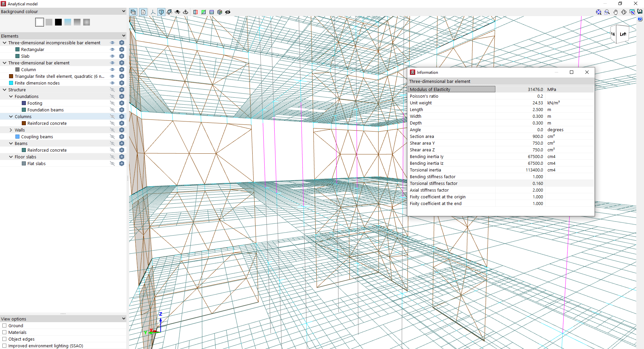Viewport: 644px width, 349px height.
Task: Click the Left face of view cube
Action: point(623,34)
